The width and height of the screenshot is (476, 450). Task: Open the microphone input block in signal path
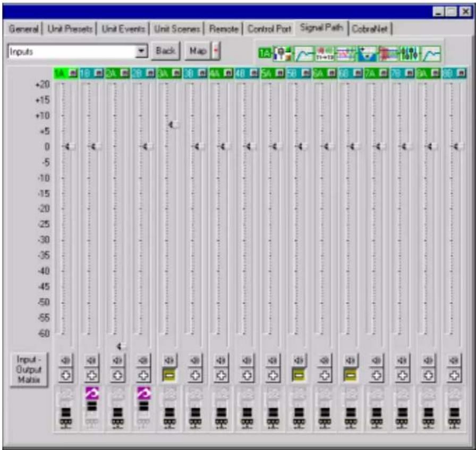[x=282, y=54]
